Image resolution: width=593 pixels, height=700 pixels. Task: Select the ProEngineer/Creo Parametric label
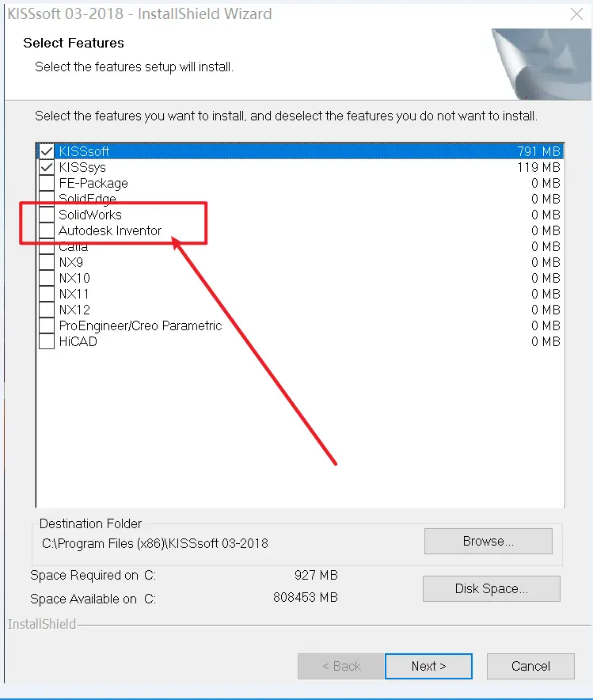[x=141, y=326]
